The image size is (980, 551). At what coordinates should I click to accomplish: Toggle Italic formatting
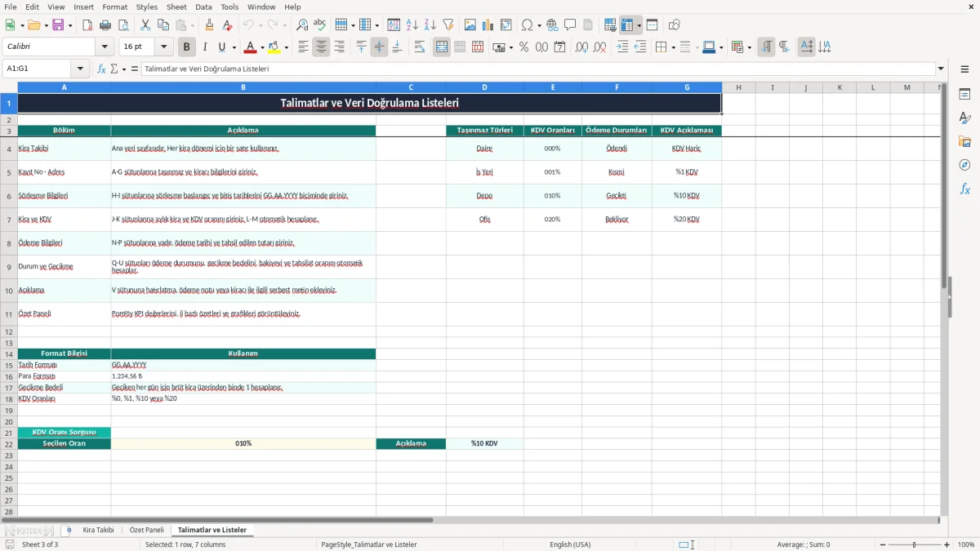tap(205, 47)
